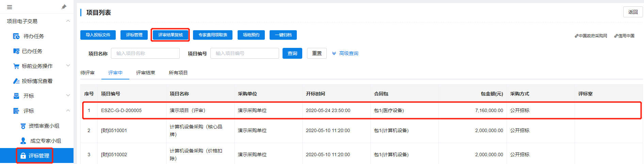Viewport: 644px width, 164px height.
Task: Open 成立专家小组 in the sidebar
Action: 45,141
